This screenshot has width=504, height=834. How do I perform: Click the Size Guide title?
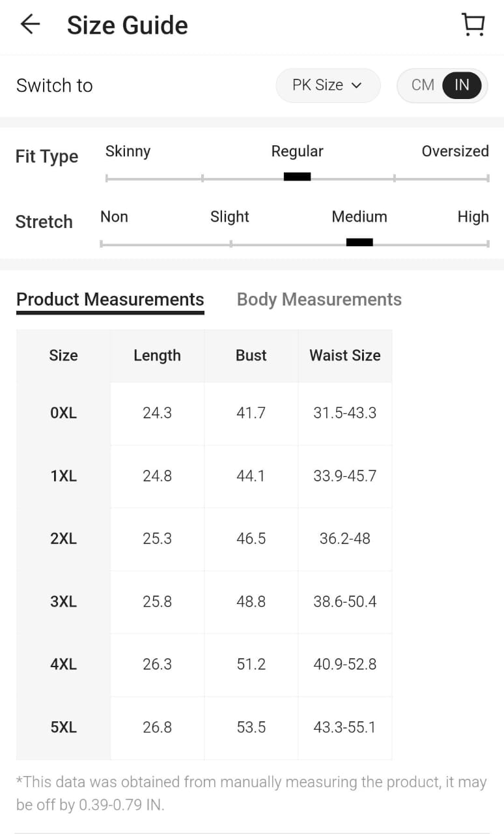tap(128, 25)
